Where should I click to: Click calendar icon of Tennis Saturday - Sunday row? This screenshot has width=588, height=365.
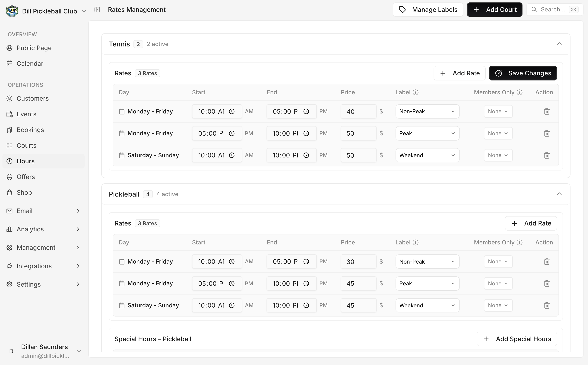[x=122, y=155]
